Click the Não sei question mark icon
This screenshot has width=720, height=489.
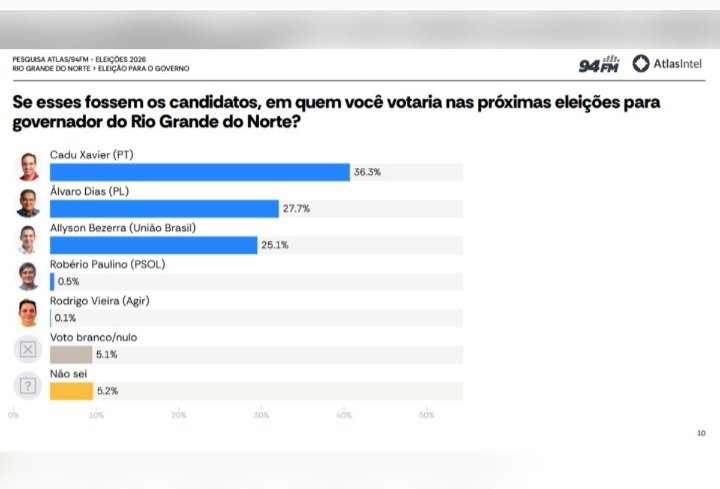point(28,386)
